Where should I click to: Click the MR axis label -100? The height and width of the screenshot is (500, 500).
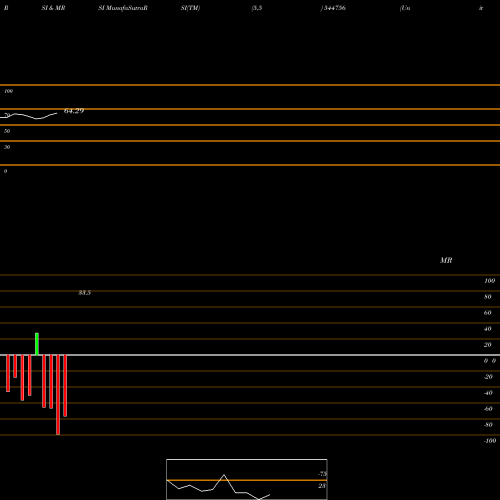tap(490, 441)
